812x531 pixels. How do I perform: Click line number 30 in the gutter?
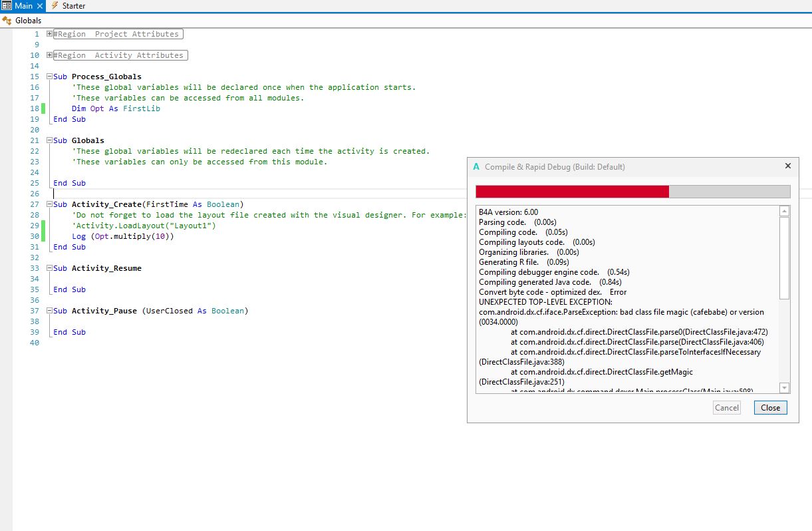(x=35, y=236)
